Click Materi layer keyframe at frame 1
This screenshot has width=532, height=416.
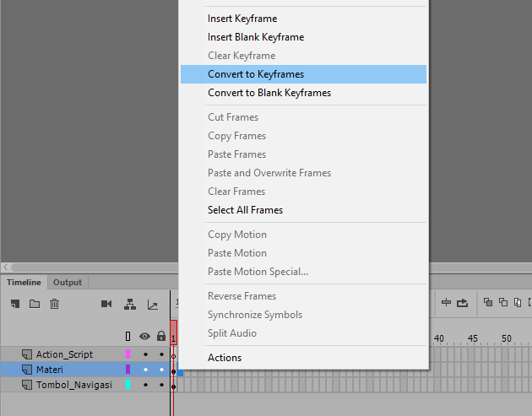click(173, 371)
